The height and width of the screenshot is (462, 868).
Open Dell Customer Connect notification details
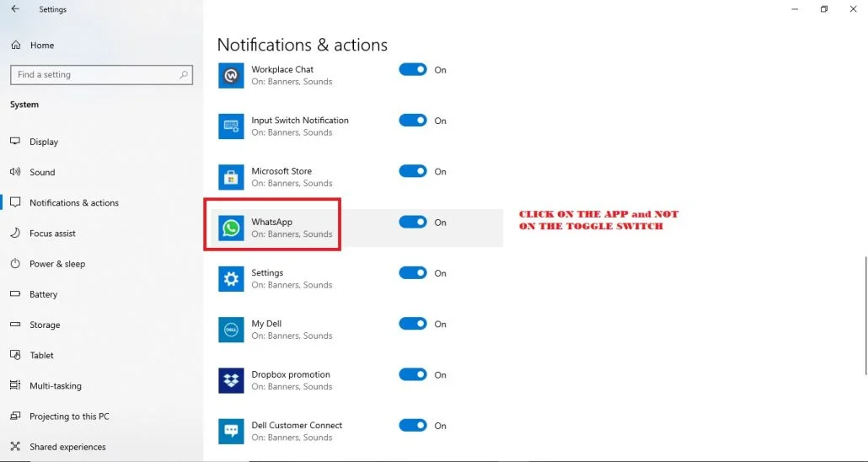point(297,426)
